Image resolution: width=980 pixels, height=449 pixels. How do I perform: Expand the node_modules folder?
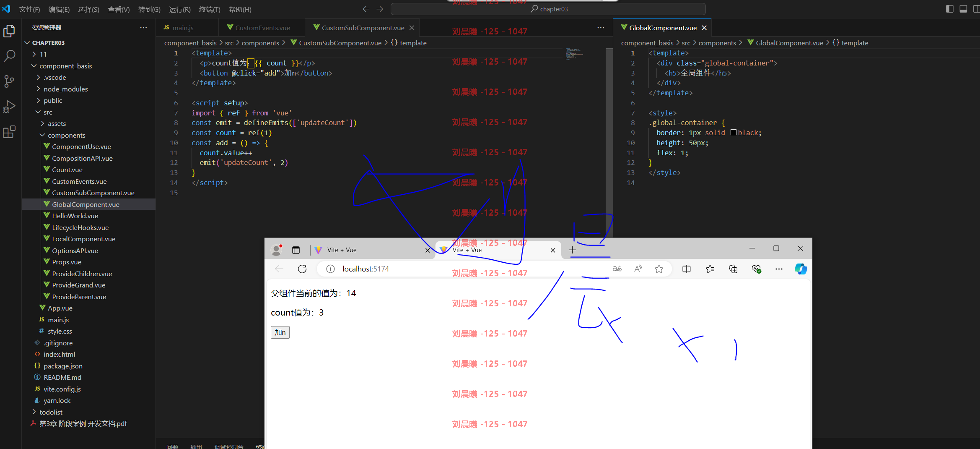tap(39, 89)
